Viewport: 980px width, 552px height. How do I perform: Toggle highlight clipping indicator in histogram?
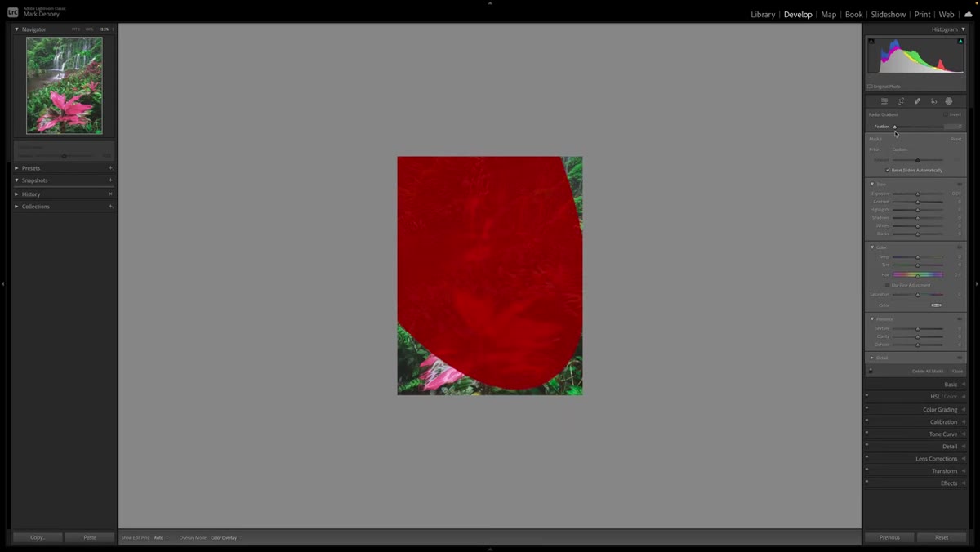pyautogui.click(x=960, y=41)
